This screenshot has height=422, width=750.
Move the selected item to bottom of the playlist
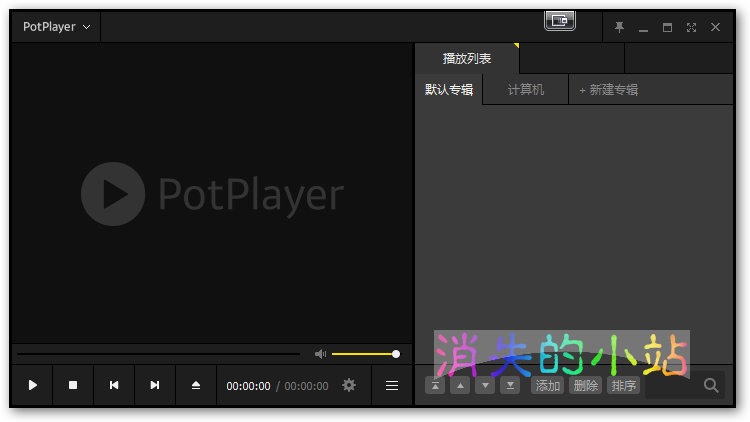click(510, 385)
